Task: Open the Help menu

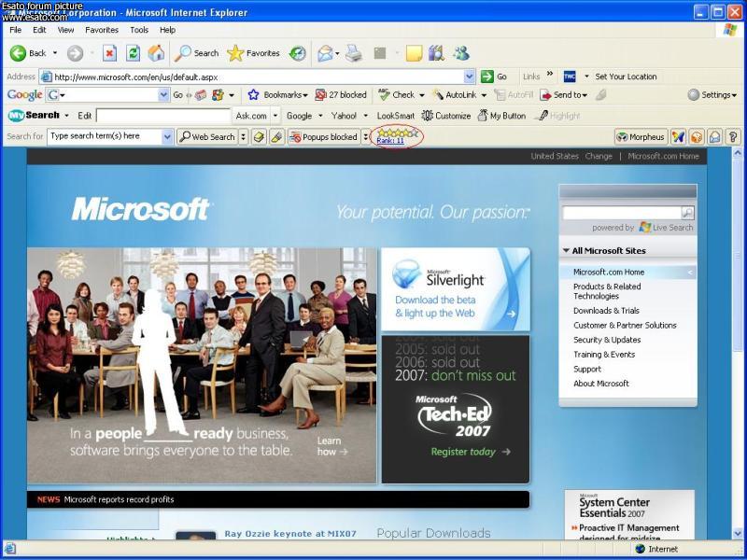Action: click(x=167, y=30)
